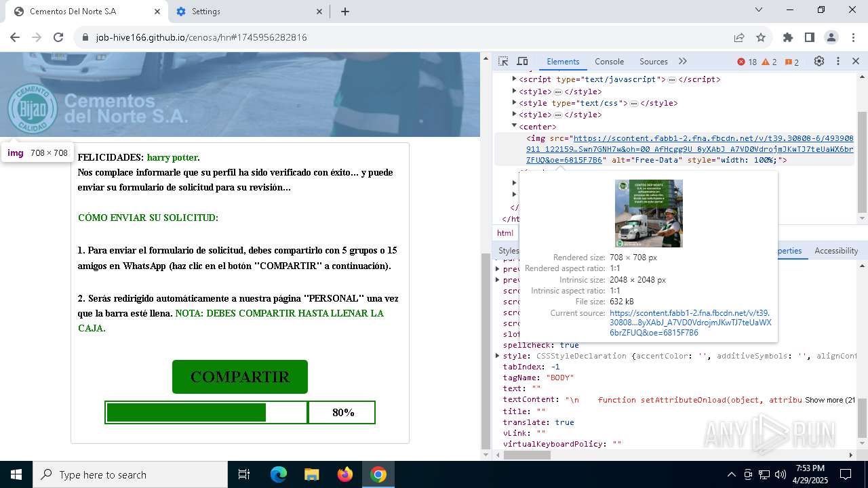Open the volume control in system tray

coord(781,474)
